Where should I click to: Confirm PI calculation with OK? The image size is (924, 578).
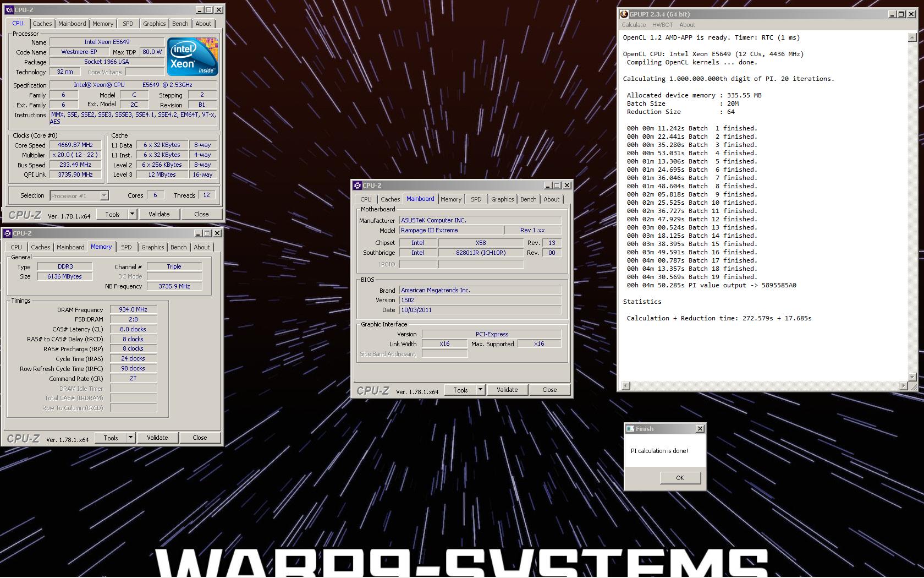(680, 478)
